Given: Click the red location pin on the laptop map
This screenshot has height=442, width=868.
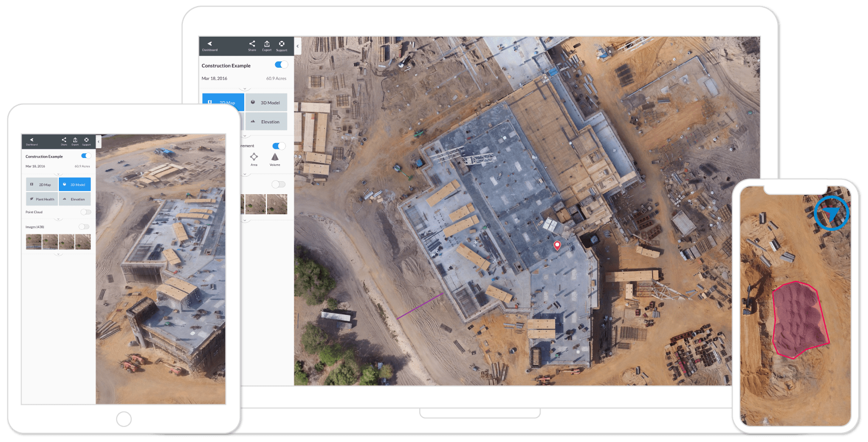Looking at the screenshot, I should (x=557, y=245).
